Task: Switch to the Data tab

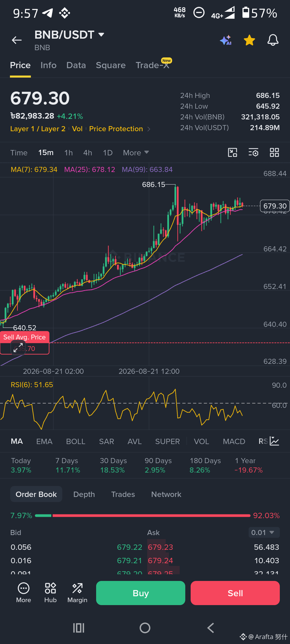Action: (x=76, y=65)
